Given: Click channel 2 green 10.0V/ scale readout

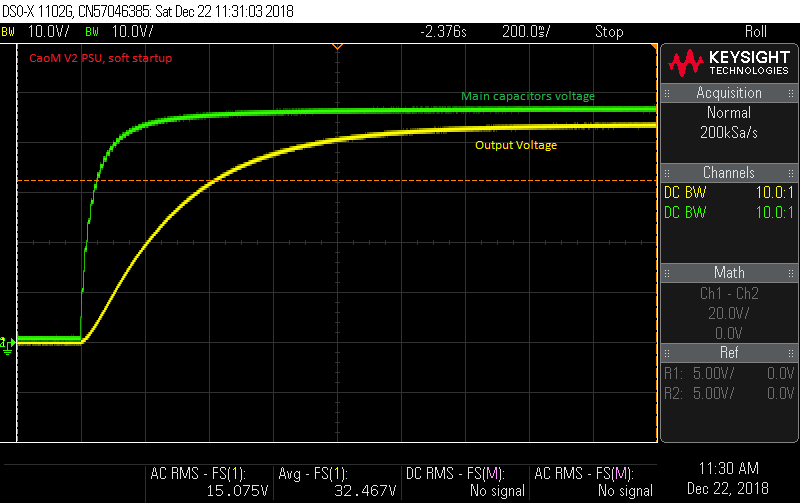Looking at the screenshot, I should (132, 32).
